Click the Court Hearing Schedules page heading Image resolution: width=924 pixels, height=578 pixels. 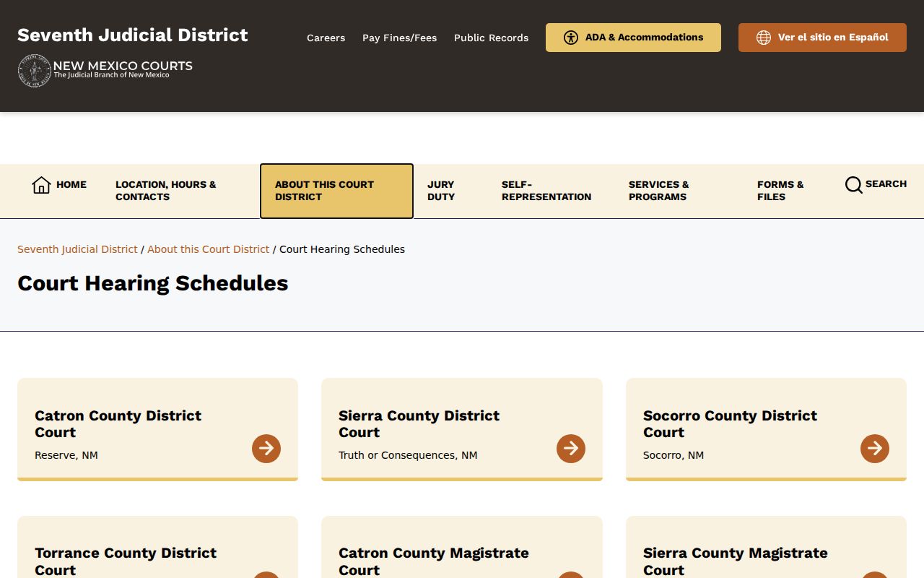coord(153,283)
